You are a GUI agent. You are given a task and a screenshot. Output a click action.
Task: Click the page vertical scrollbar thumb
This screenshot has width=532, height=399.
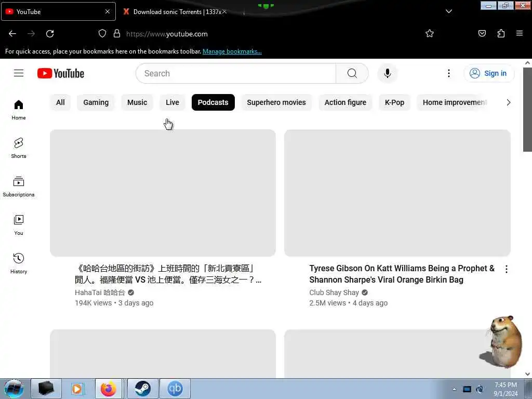coord(527,109)
